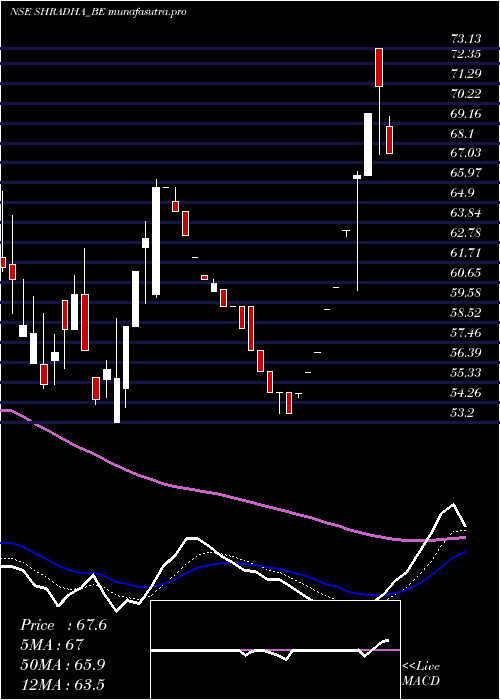This screenshot has height=700, width=500.
Task: Click the 60.65 price level label
Action: point(466,272)
